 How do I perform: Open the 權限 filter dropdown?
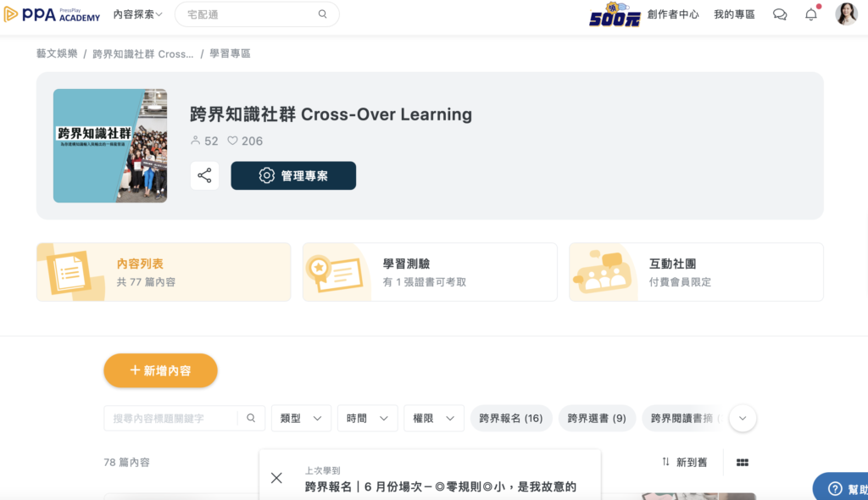434,418
